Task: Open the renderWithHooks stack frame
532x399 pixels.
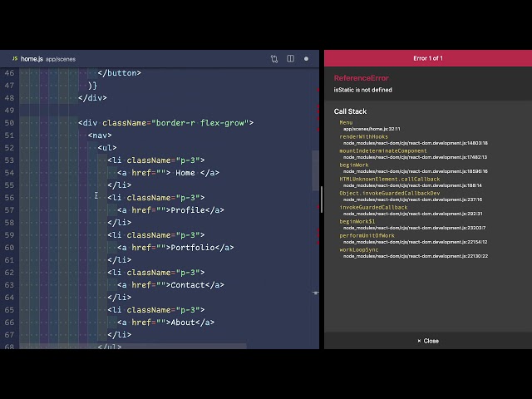Action: (364, 136)
